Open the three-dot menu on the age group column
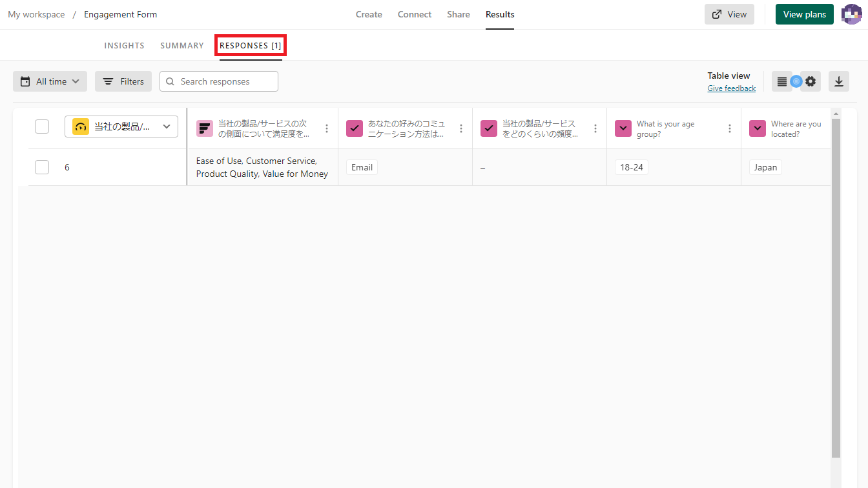 pos(729,128)
